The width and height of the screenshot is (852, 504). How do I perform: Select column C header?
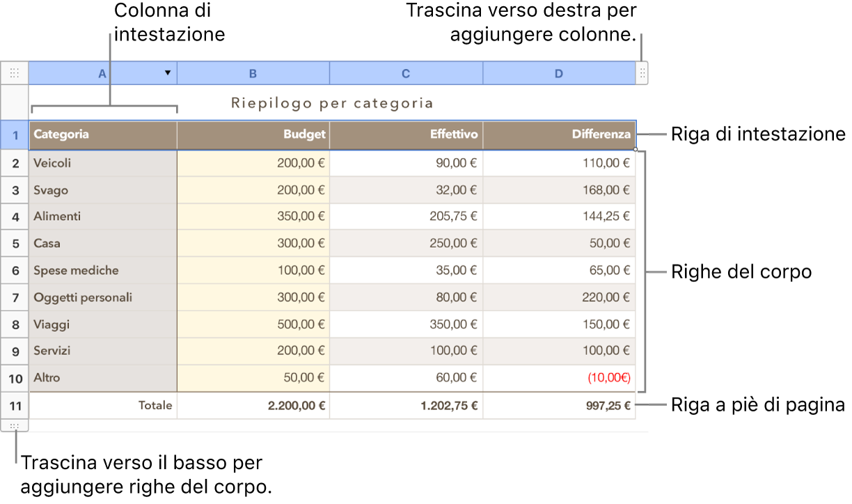pyautogui.click(x=406, y=73)
